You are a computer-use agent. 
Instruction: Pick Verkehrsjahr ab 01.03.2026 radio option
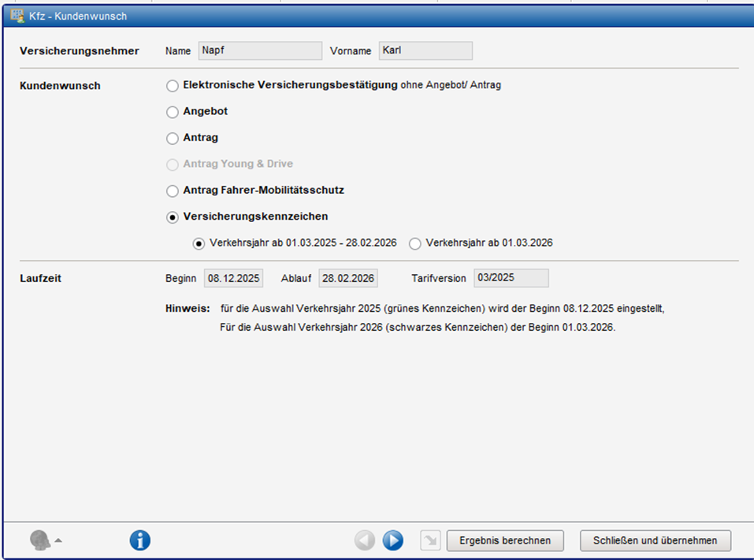[415, 244]
